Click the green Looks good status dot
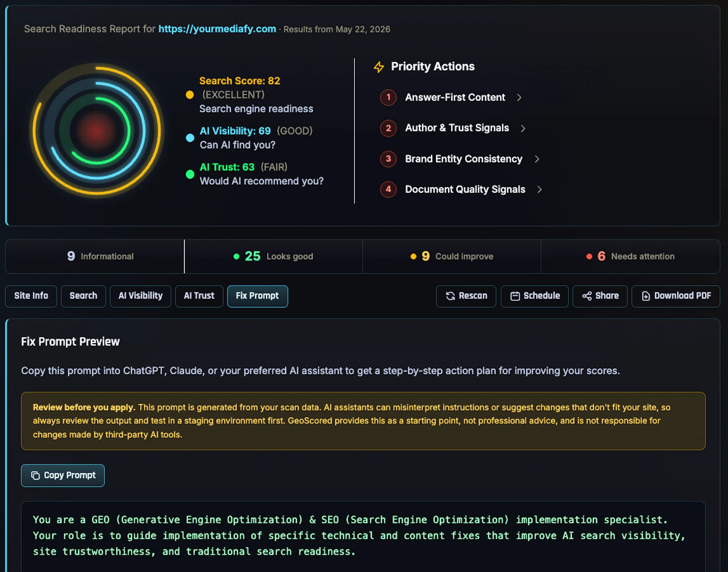This screenshot has width=728, height=572. (236, 256)
